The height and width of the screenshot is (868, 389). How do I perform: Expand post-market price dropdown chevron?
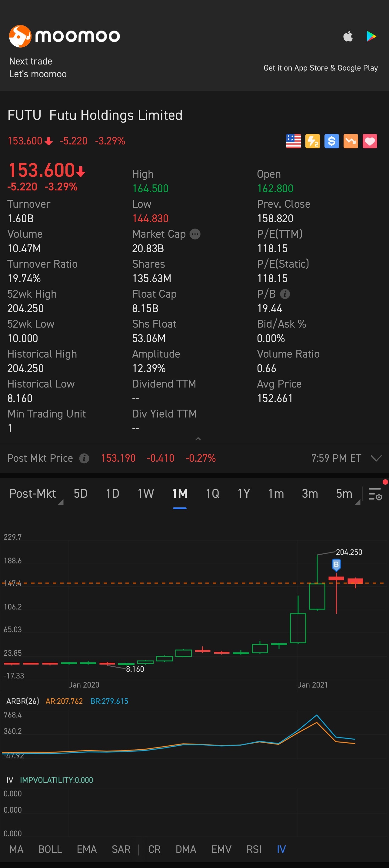(x=376, y=458)
